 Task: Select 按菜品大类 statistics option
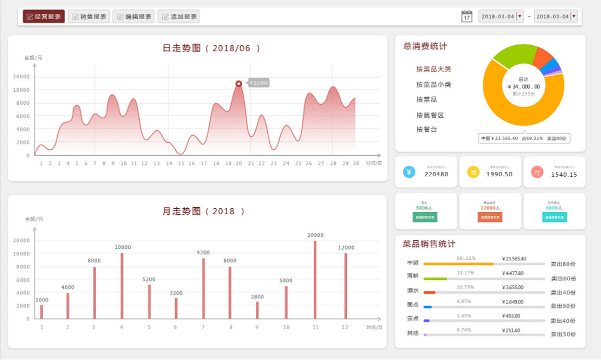434,69
